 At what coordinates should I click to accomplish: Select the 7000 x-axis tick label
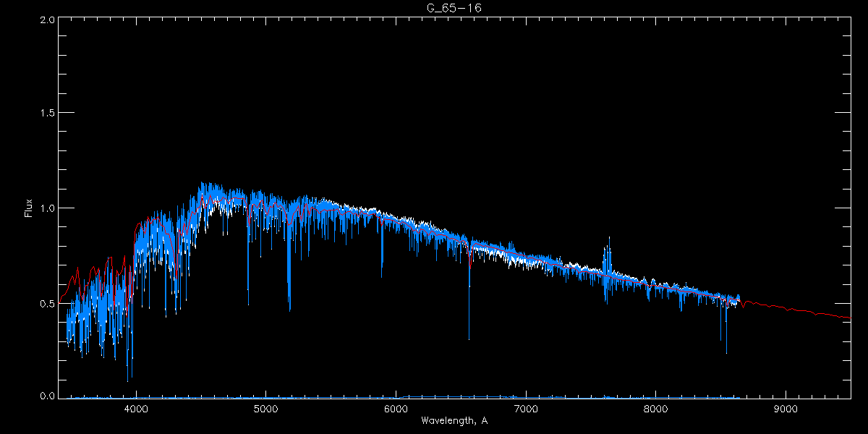pyautogui.click(x=526, y=408)
